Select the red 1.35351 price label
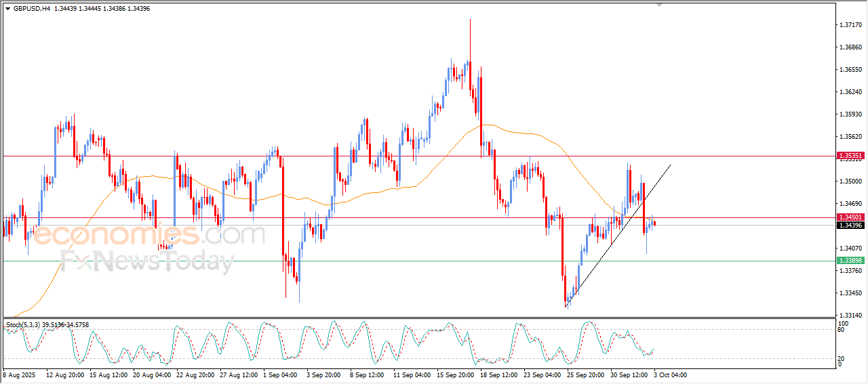868x384 pixels. tap(850, 156)
